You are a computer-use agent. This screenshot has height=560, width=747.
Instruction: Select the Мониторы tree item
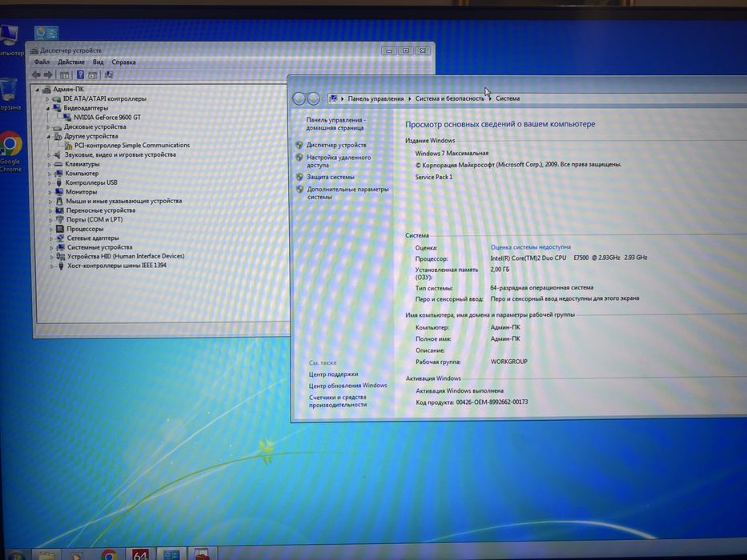(x=81, y=192)
